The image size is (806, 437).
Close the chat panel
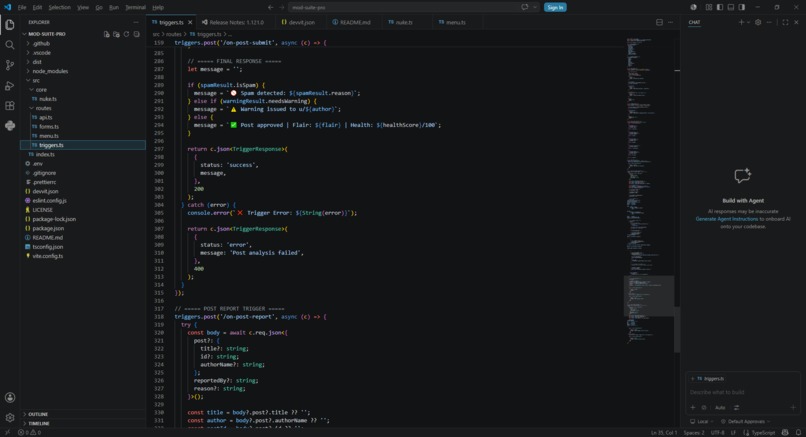click(796, 22)
